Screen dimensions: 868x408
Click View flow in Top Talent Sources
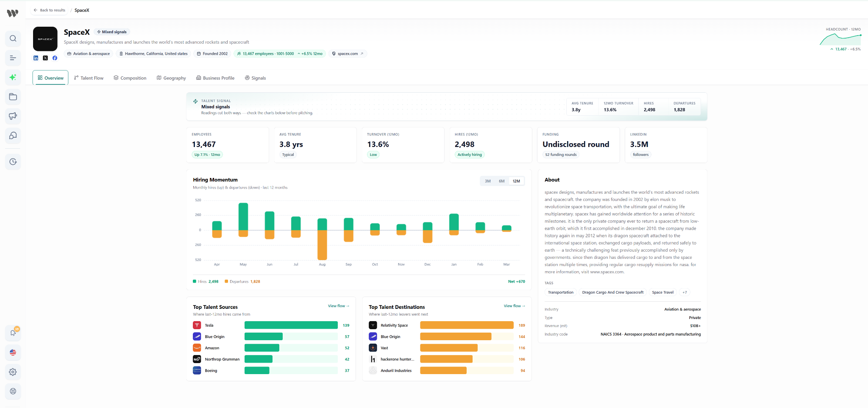339,306
